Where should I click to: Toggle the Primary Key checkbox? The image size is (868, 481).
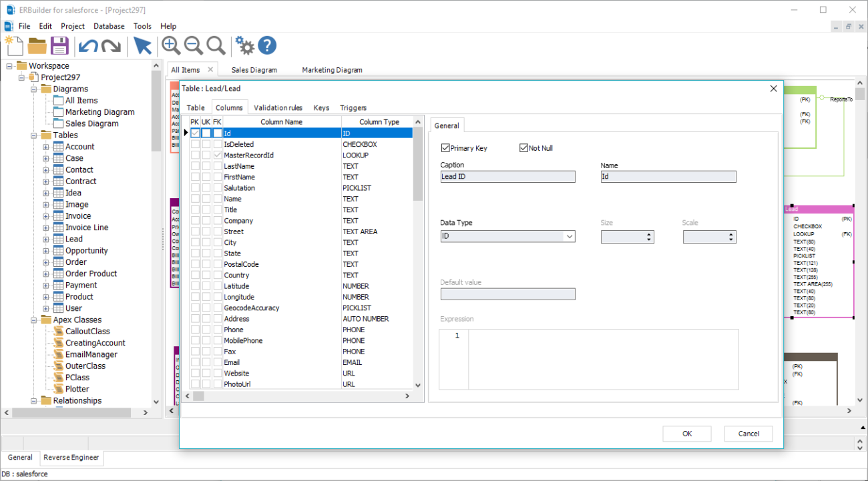pyautogui.click(x=445, y=148)
